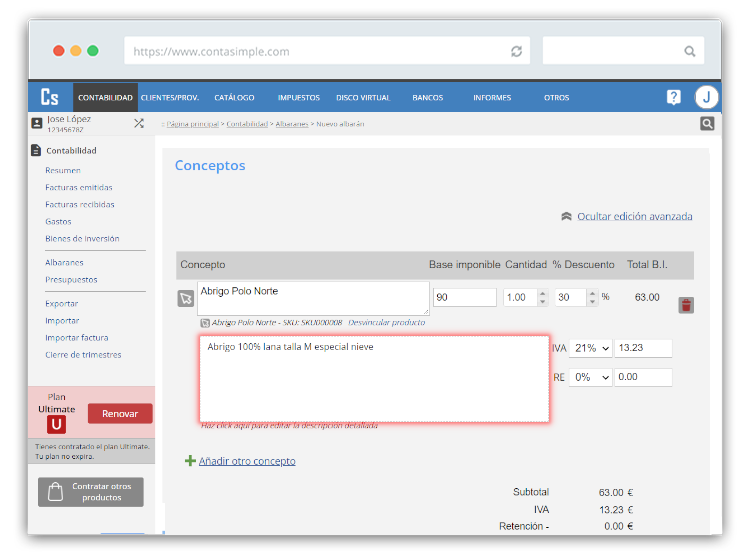Click the shuffle switch company icon

(139, 123)
